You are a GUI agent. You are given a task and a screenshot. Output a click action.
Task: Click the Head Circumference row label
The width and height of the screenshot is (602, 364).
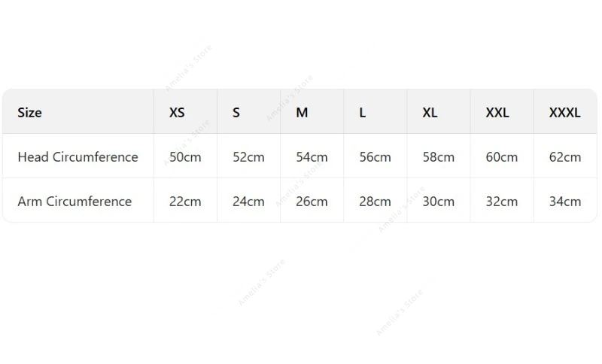[x=78, y=157]
